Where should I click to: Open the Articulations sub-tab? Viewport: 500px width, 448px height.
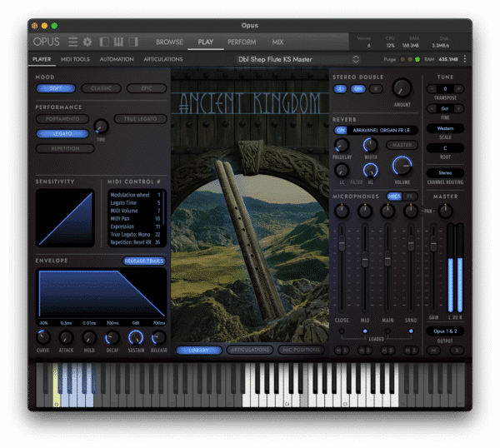(163, 59)
